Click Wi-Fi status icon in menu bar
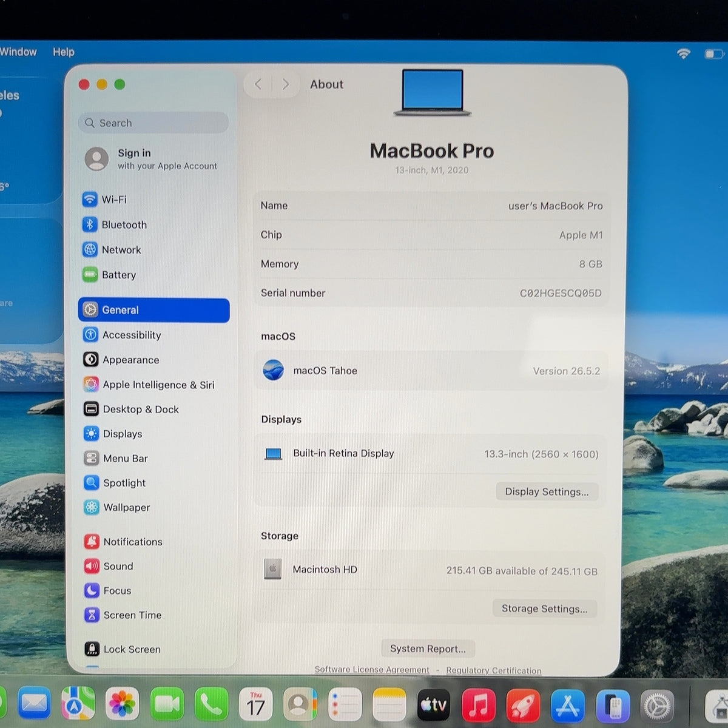The image size is (728, 728). click(684, 53)
